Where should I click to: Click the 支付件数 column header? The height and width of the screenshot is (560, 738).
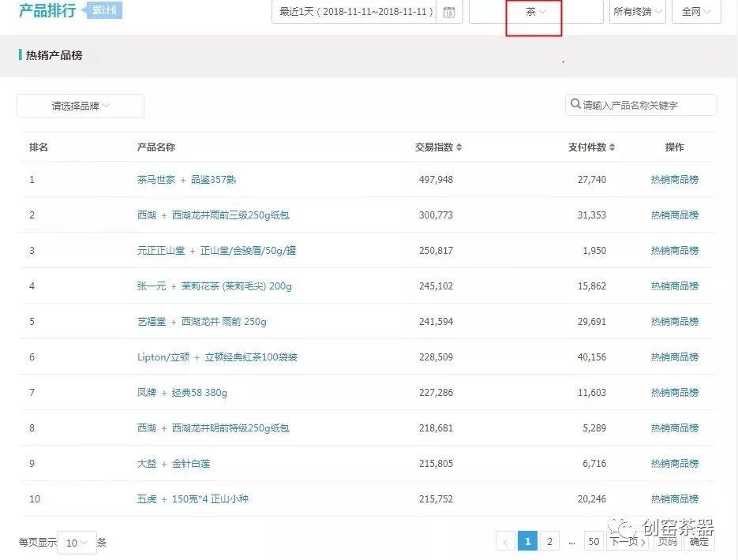click(x=587, y=147)
